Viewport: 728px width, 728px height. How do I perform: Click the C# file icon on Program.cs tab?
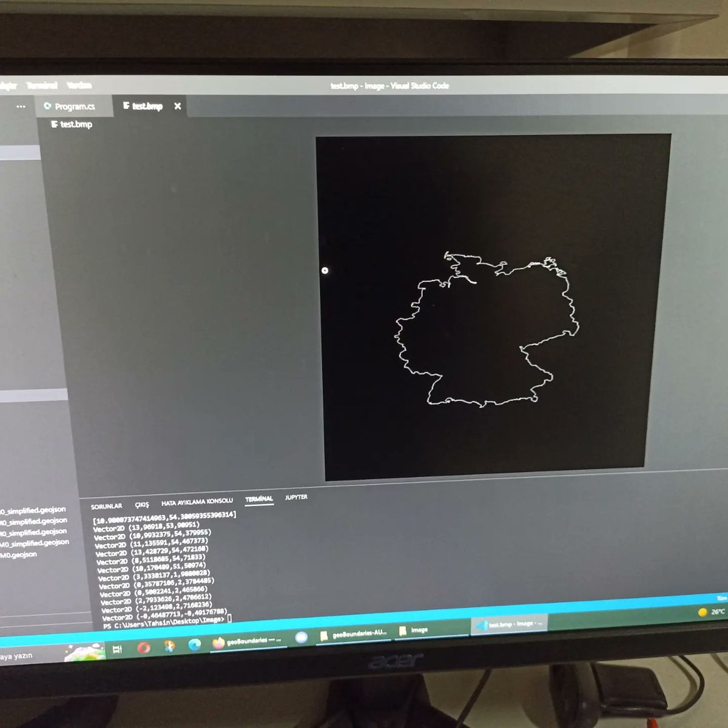coord(47,106)
